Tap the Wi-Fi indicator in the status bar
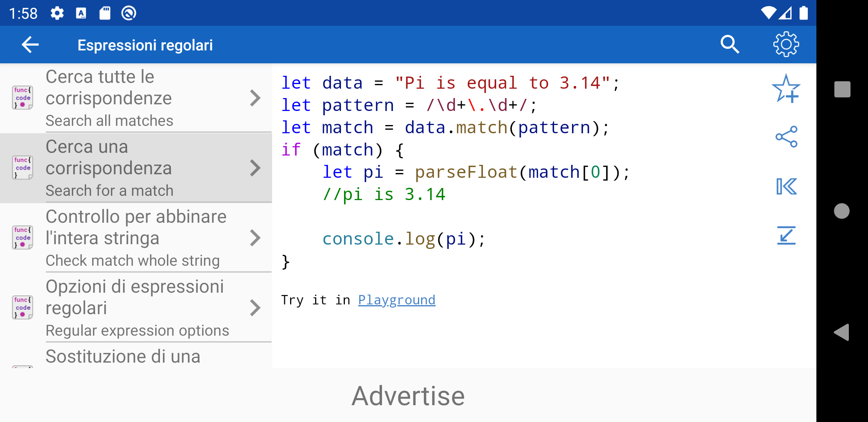The height and width of the screenshot is (422, 868). click(x=768, y=13)
